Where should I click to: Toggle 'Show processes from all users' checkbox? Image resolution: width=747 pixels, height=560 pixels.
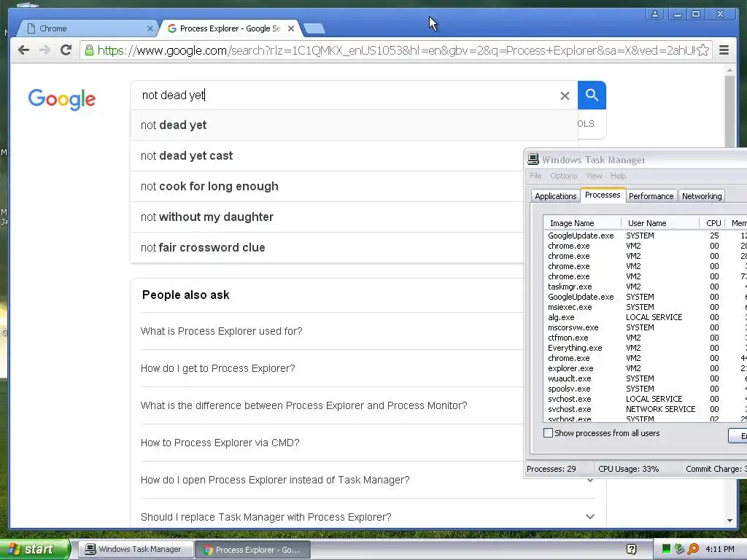pos(549,433)
